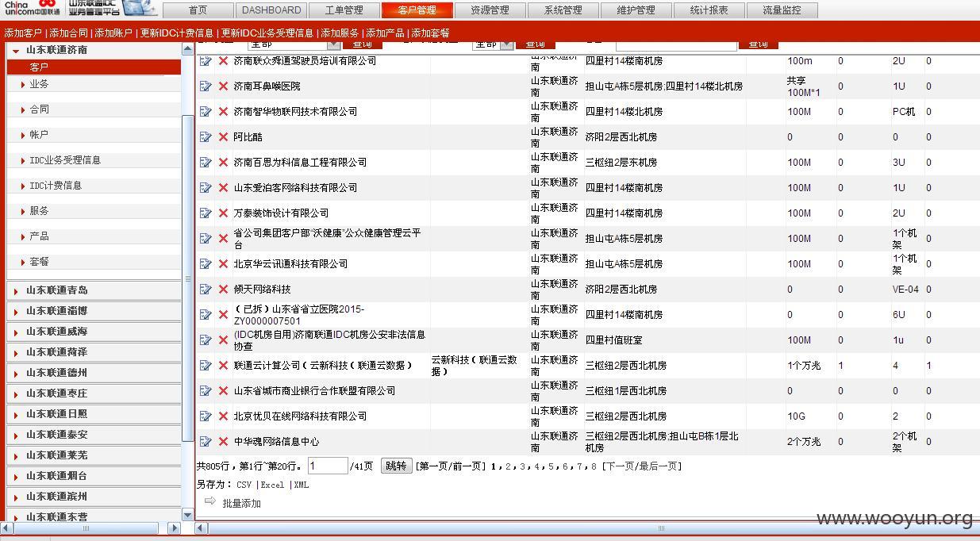Collapse the 山东联通济南 tree node

16,50
